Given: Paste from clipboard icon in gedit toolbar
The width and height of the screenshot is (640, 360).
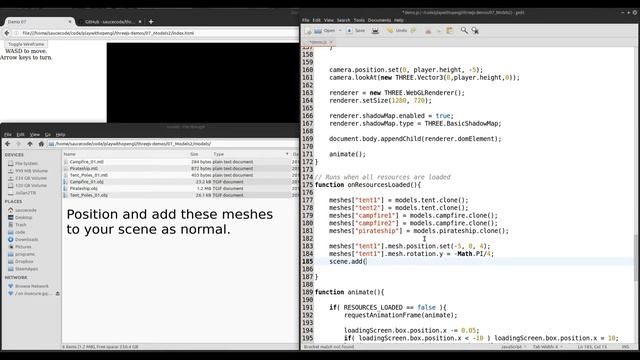Looking at the screenshot, I should click(x=450, y=31).
